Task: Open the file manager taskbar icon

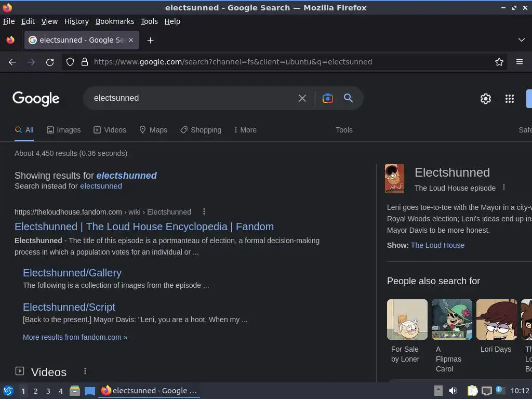Action: pyautogui.click(x=75, y=391)
